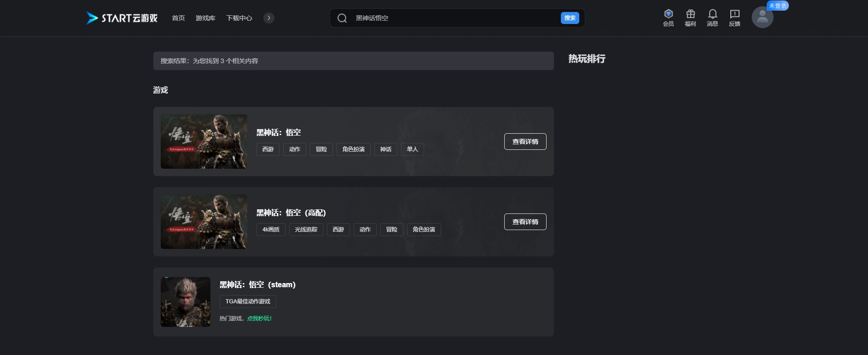Select the TGA最佳动作游戏 tag
This screenshot has height=355, width=868.
[x=248, y=302]
